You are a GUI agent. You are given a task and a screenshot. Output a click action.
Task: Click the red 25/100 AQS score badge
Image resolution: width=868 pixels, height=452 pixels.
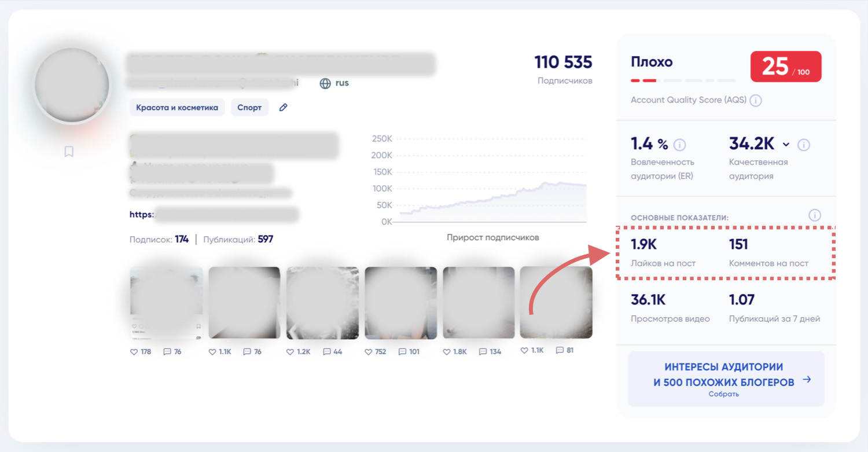point(785,67)
